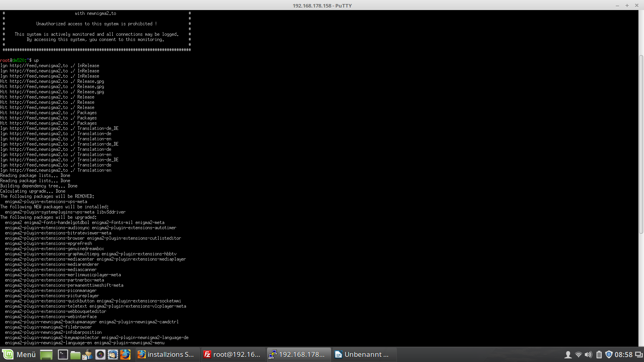This screenshot has height=362, width=644.
Task: Maximize the PuTTY window with plus button
Action: pyautogui.click(x=627, y=5)
